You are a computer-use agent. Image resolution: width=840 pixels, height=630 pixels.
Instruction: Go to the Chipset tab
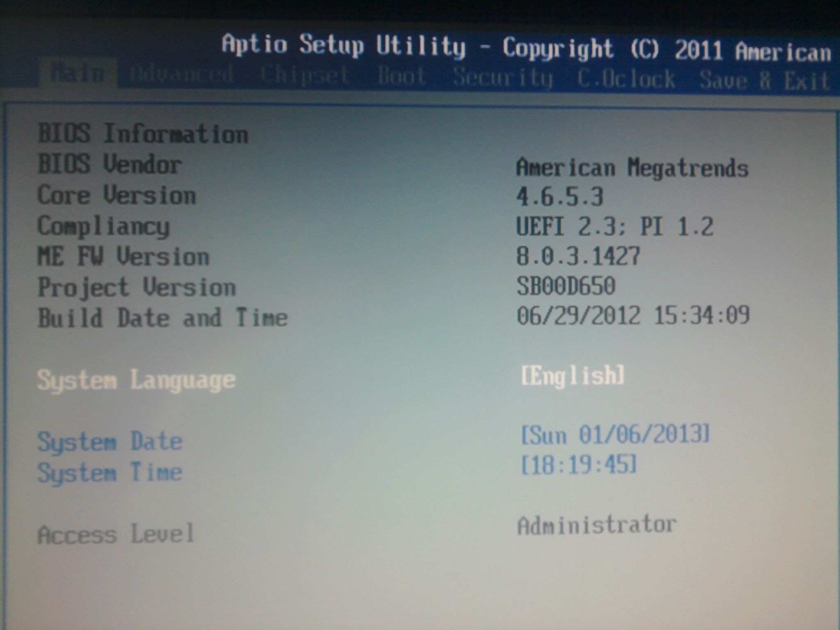[305, 75]
